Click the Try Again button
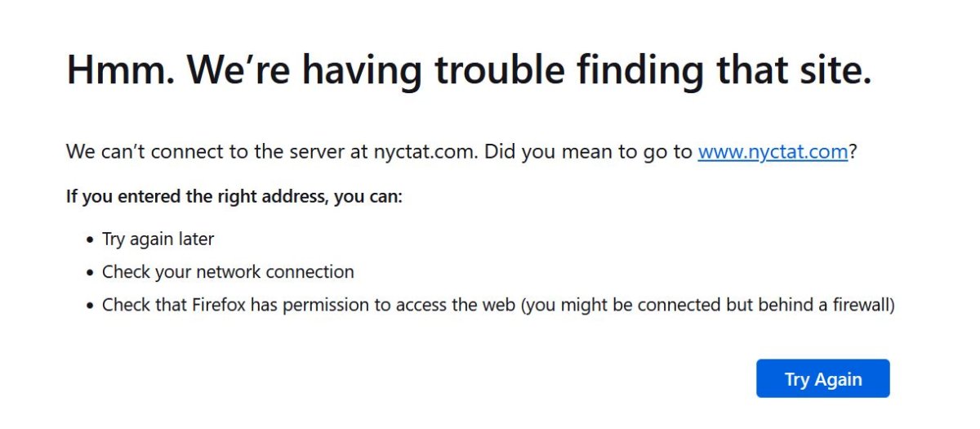The image size is (980, 429). [822, 379]
